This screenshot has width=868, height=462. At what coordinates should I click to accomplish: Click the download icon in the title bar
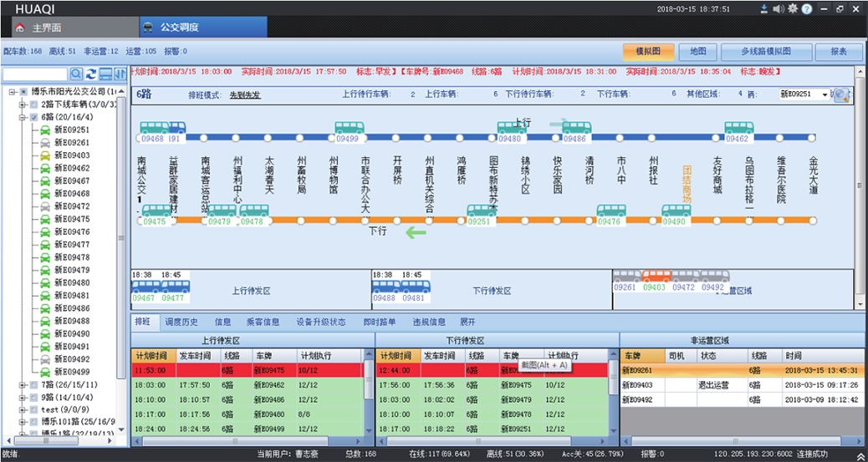pyautogui.click(x=763, y=9)
